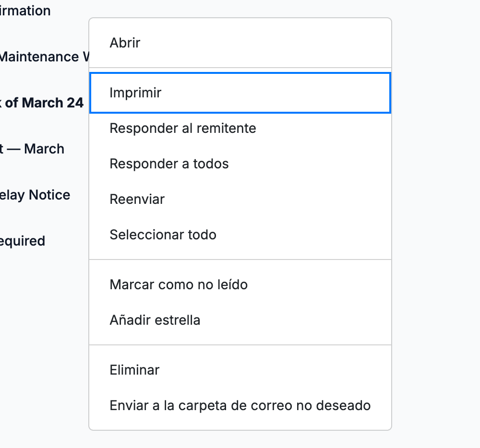Choose Marcar como no leído
The height and width of the screenshot is (448, 480).
[240, 284]
